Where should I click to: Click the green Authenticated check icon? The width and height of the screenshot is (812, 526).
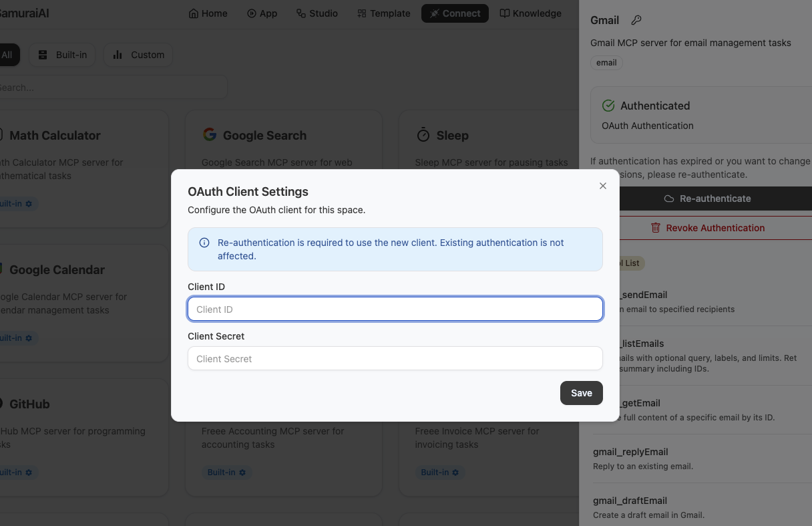click(x=608, y=106)
